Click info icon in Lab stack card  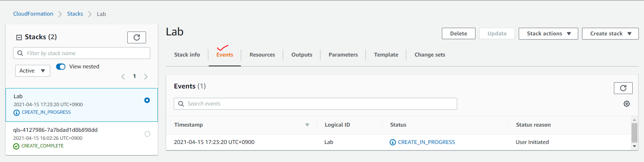coord(17,113)
